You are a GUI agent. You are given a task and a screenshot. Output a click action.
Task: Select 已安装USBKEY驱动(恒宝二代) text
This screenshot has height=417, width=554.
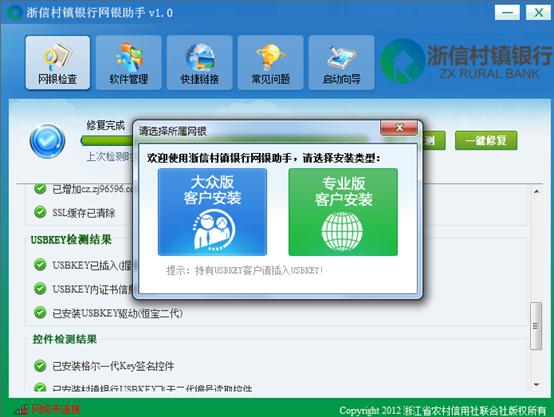click(117, 313)
